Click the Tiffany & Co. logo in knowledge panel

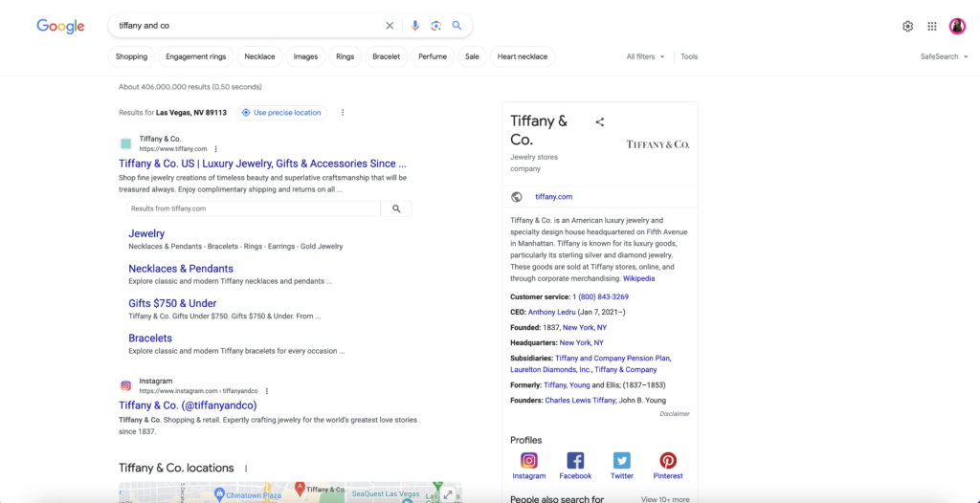click(657, 144)
